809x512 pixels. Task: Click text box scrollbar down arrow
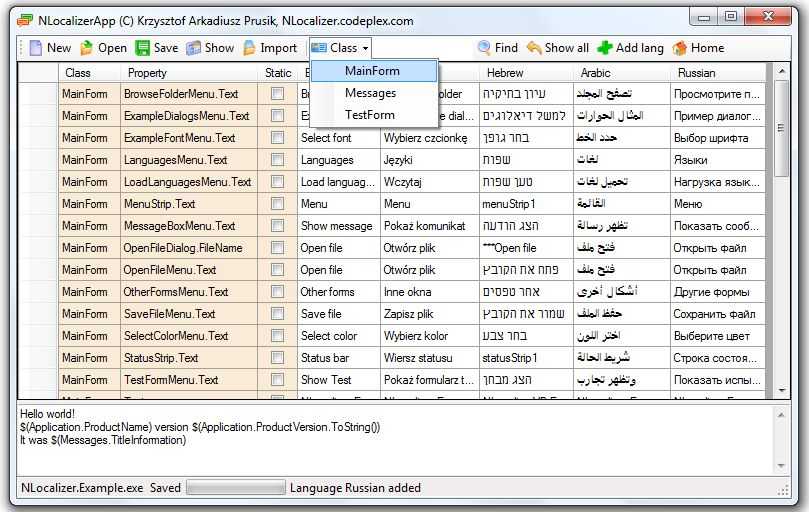(x=781, y=466)
